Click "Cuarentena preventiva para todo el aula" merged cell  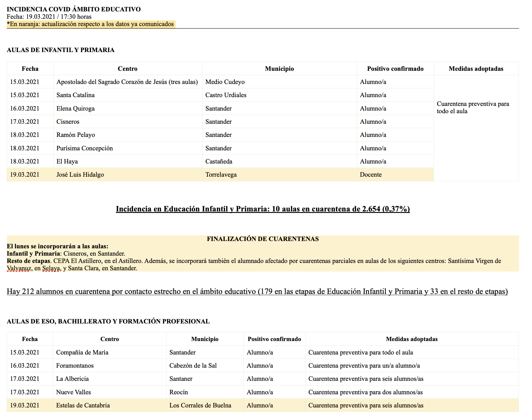click(473, 108)
